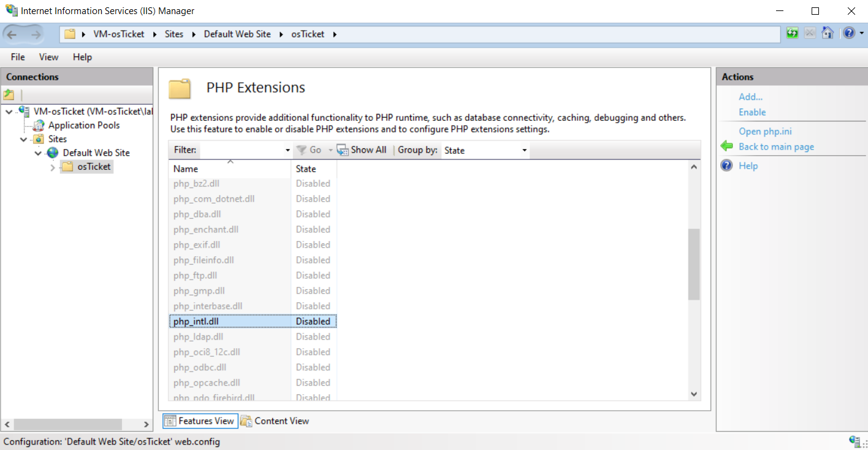
Task: Open the Go button dropdown arrow
Action: tap(330, 150)
